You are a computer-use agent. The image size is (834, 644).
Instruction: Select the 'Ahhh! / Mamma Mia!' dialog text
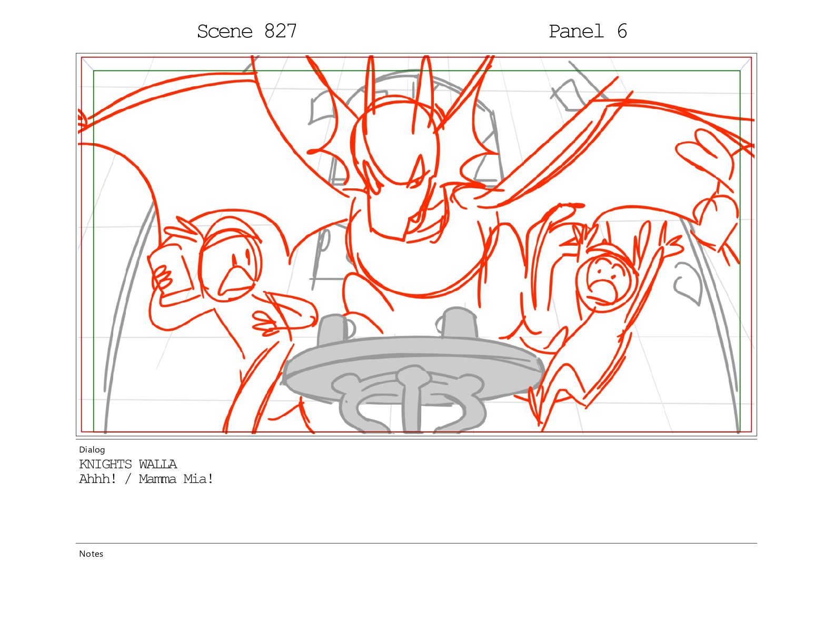click(x=146, y=479)
